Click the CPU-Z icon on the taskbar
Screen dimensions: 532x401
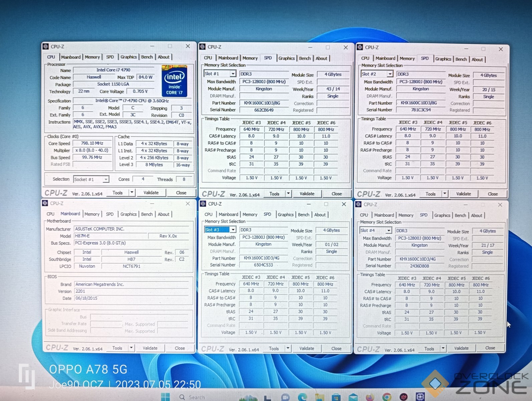tap(420, 397)
